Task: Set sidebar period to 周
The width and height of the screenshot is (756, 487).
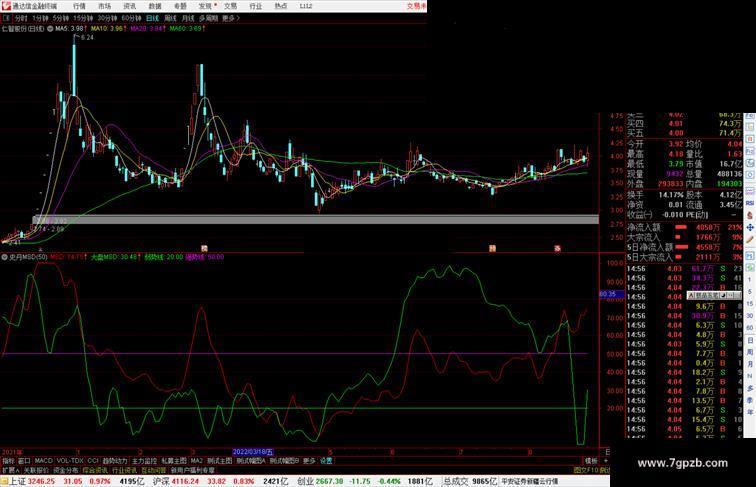Action: pyautogui.click(x=750, y=352)
